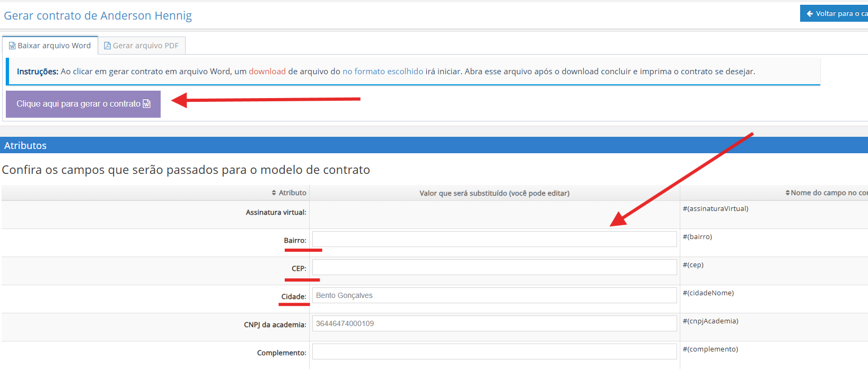
Task: Focus the Bairro input field
Action: click(x=494, y=239)
